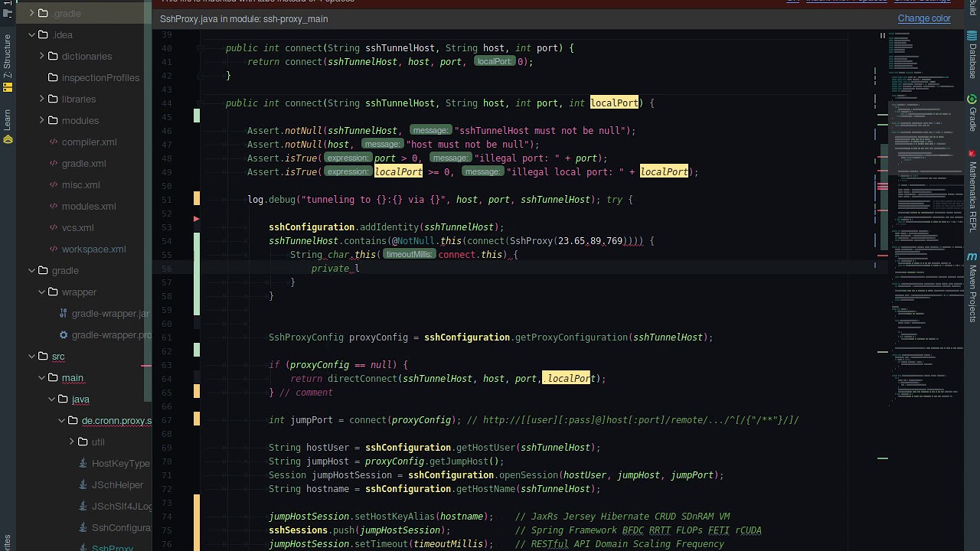Toggle the code fold marker on line 44

(199, 103)
